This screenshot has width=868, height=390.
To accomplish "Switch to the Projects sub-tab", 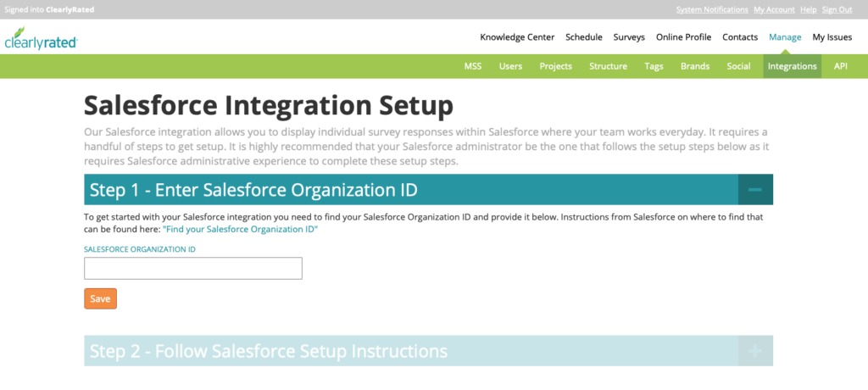I will [556, 66].
